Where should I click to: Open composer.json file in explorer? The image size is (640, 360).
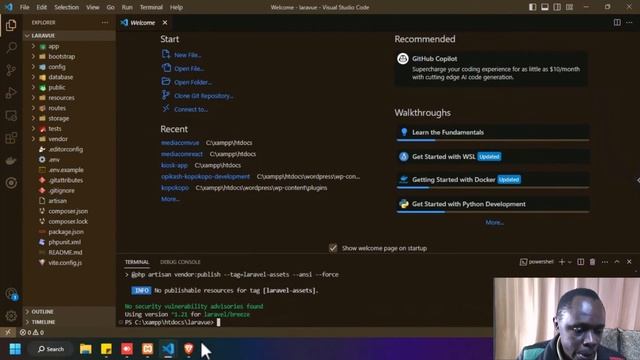pyautogui.click(x=69, y=211)
